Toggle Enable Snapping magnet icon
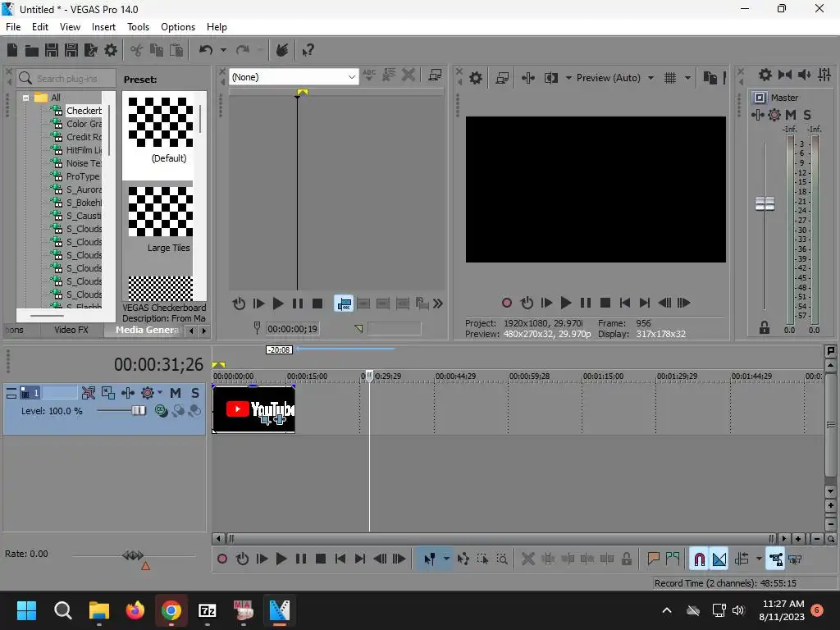This screenshot has width=840, height=630. coord(699,559)
